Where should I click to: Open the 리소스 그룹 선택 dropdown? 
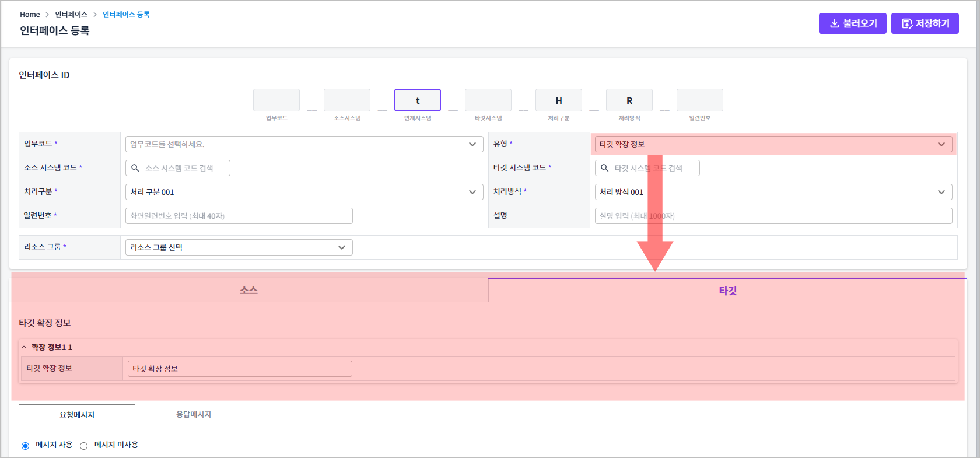tap(239, 247)
